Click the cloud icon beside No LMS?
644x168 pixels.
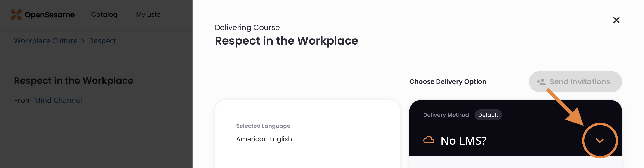click(x=428, y=140)
